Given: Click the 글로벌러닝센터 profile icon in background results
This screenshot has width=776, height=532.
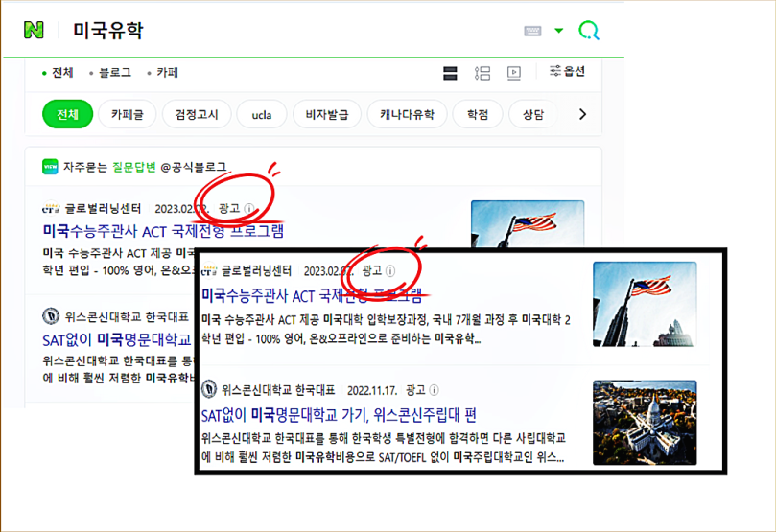Looking at the screenshot, I should [51, 208].
